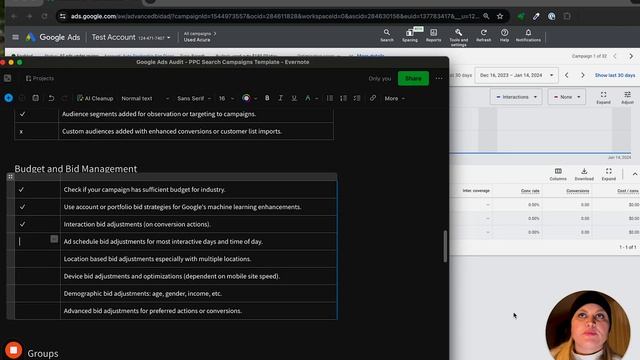Click the Spacing icon in Google Ads header

[410, 36]
